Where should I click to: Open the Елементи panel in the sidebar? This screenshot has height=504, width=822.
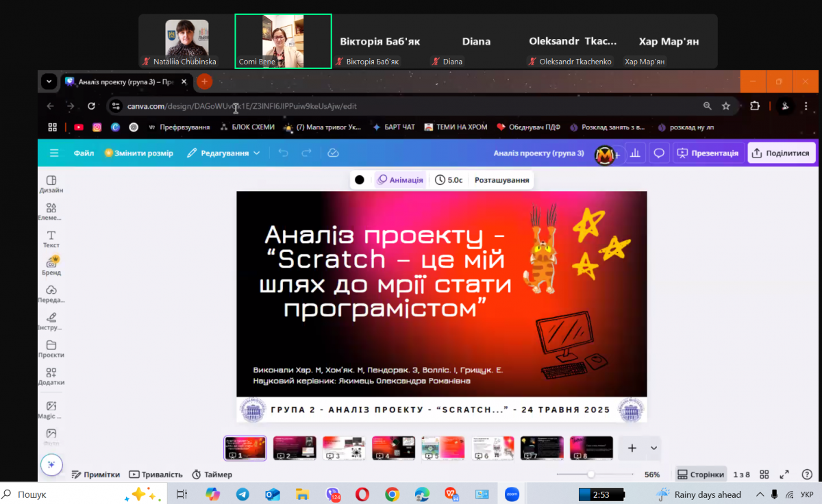coord(51,210)
